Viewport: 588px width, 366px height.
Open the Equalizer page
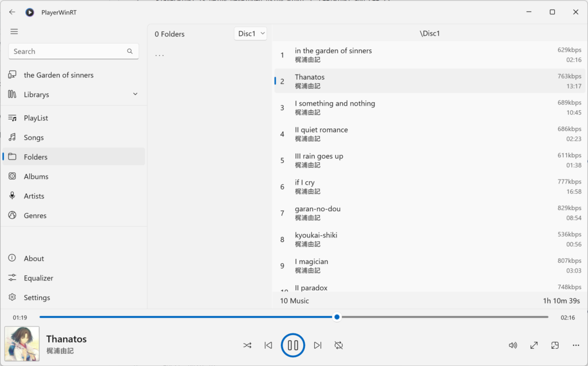click(73, 278)
